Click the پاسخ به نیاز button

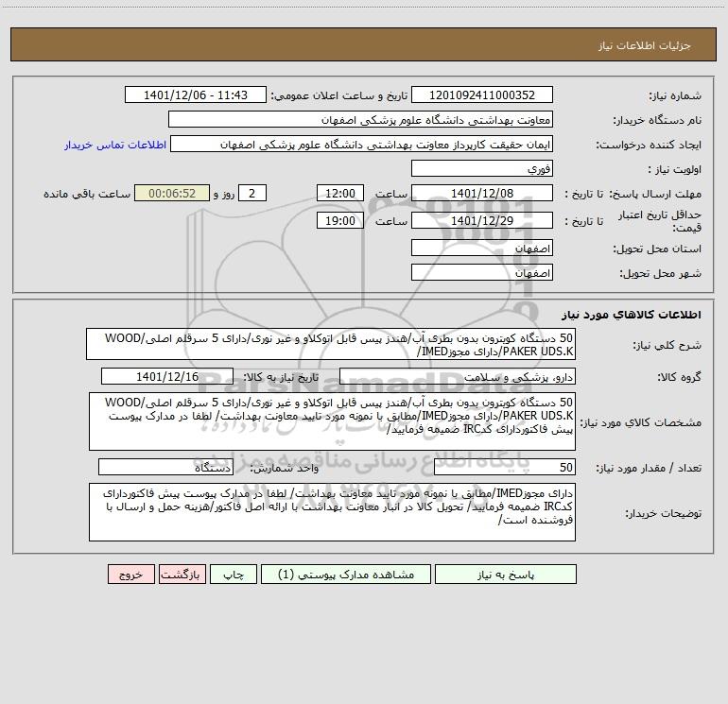pos(506,574)
